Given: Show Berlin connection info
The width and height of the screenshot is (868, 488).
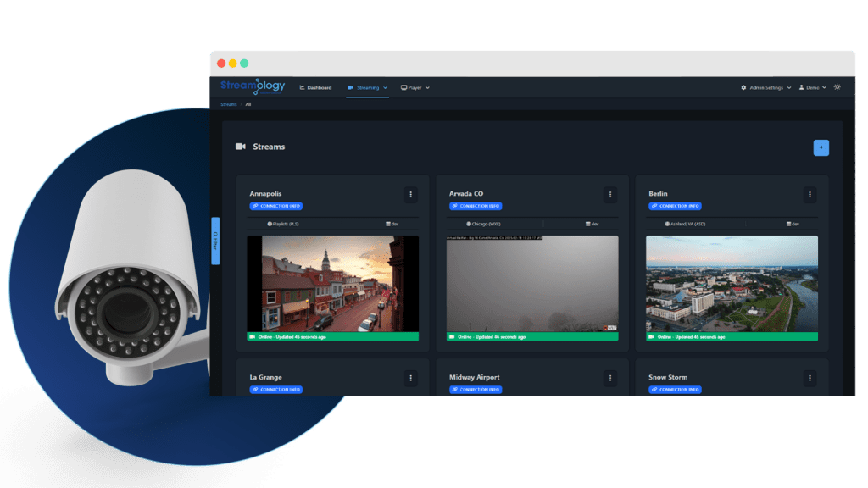Looking at the screenshot, I should 675,206.
